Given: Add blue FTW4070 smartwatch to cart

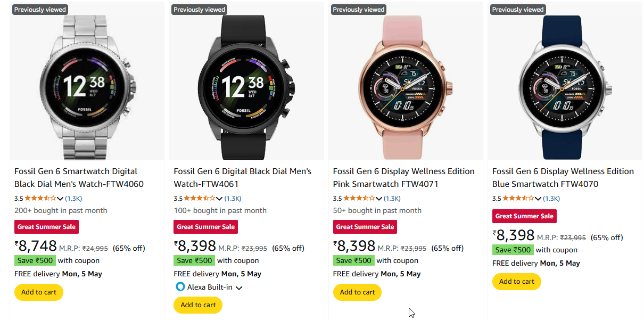Looking at the screenshot, I should point(516,282).
